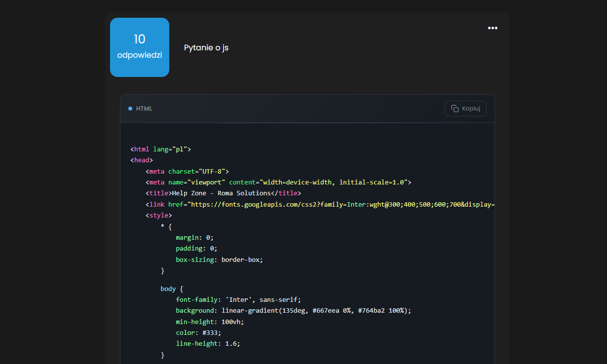The height and width of the screenshot is (364, 607).
Task: Click the HTML language label in code header
Action: pyautogui.click(x=144, y=109)
